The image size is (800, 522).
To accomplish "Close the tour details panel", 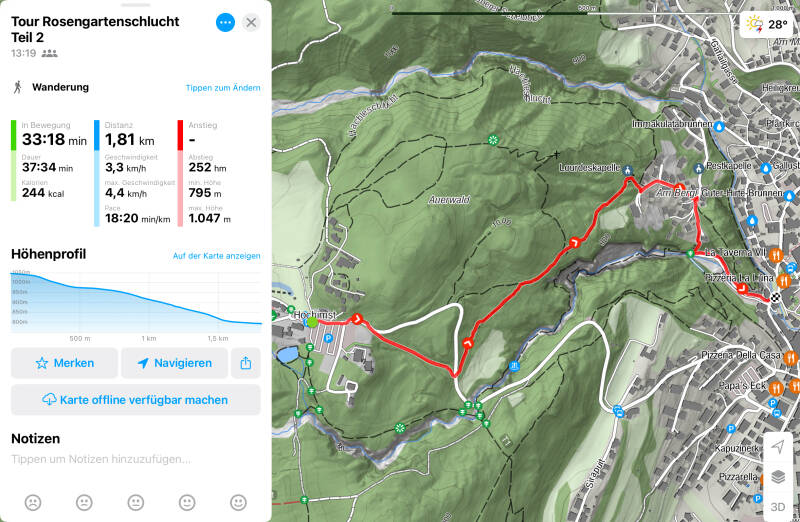I will point(251,22).
